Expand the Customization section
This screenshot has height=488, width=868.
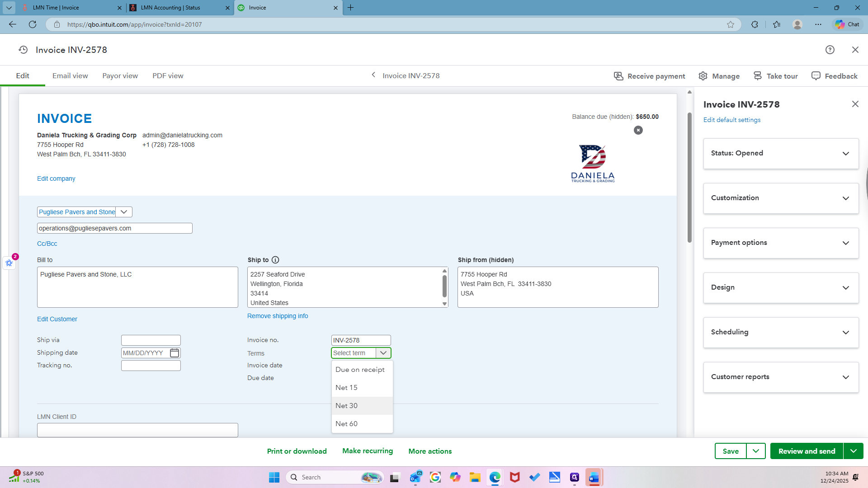tap(781, 198)
